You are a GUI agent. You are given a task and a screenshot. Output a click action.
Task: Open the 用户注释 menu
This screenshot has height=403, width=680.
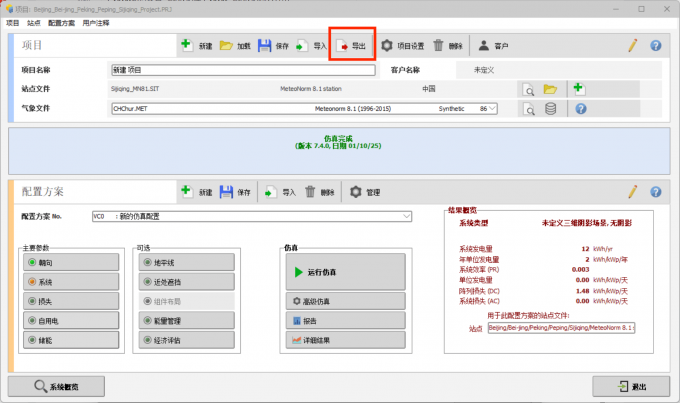pos(97,21)
